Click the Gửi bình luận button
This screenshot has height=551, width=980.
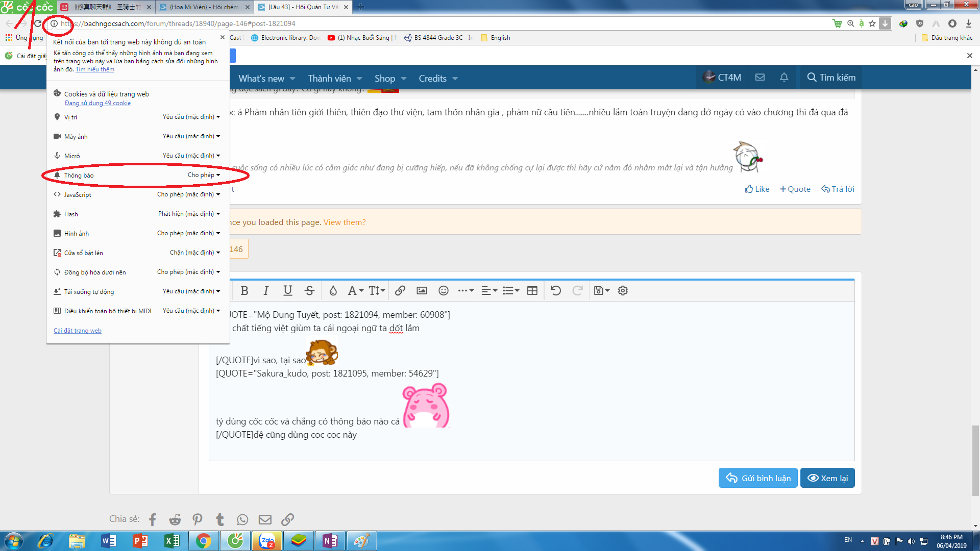coord(758,478)
